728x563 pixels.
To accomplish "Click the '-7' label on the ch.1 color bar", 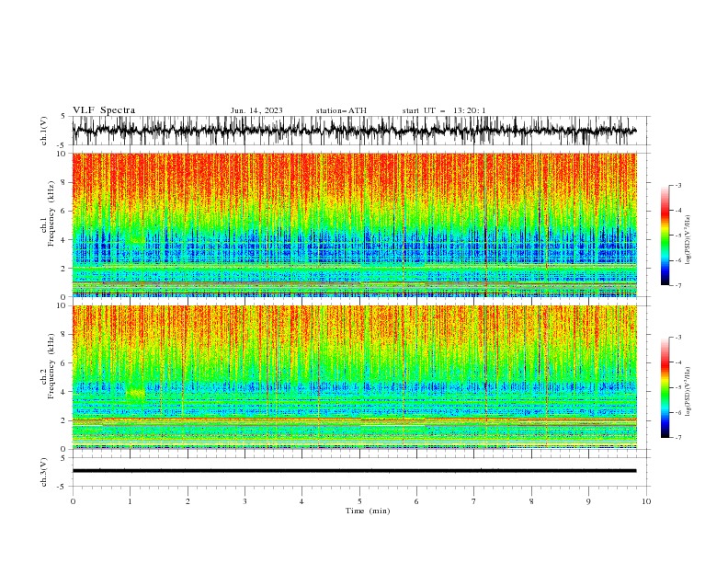I will 678,285.
